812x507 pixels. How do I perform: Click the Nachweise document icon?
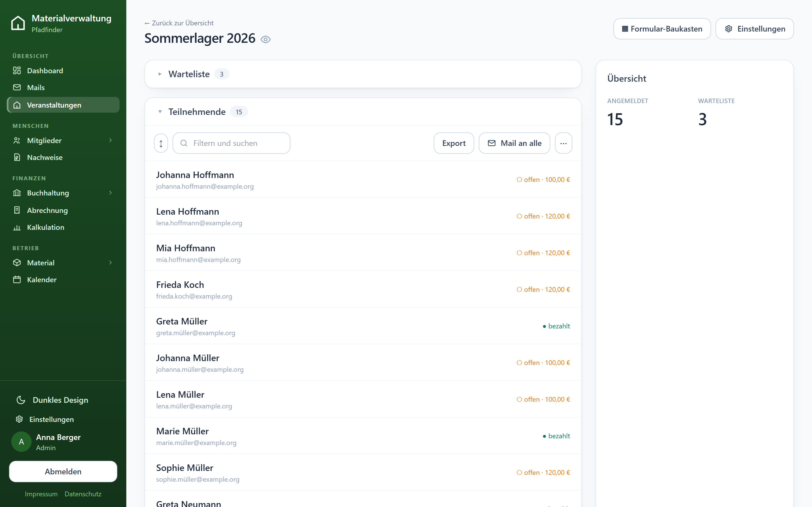tap(17, 157)
